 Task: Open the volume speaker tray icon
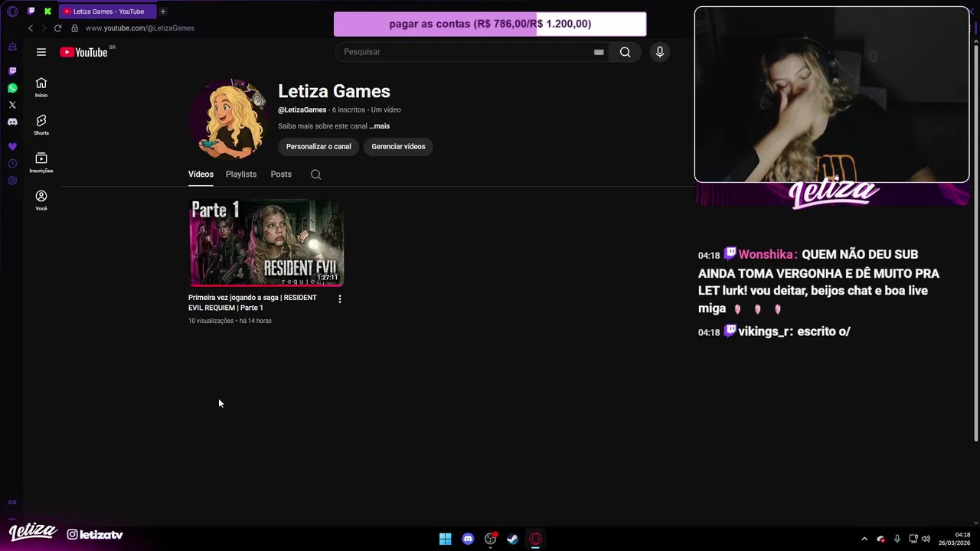(x=926, y=539)
